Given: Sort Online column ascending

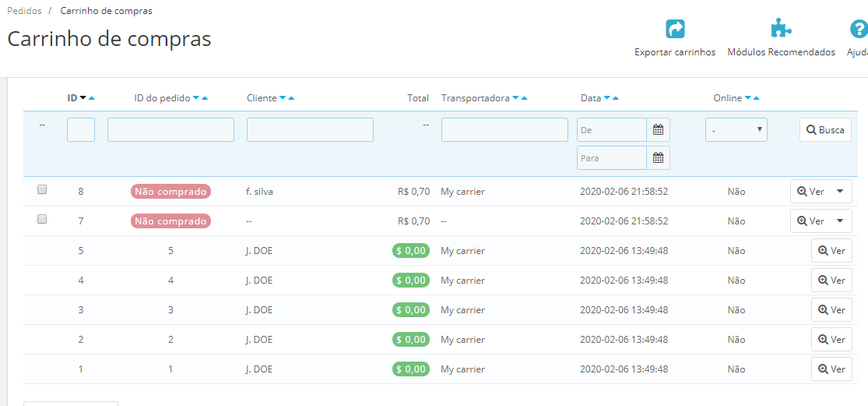Looking at the screenshot, I should (x=757, y=98).
